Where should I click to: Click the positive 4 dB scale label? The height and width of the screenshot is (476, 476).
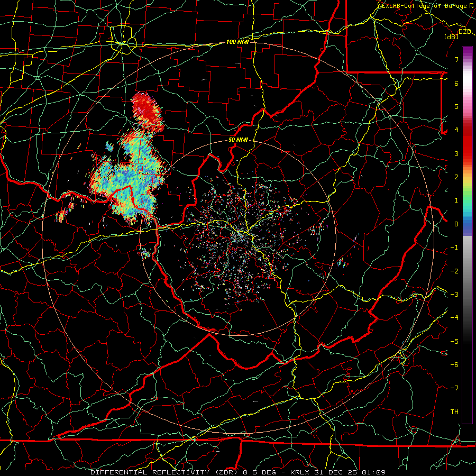[456, 130]
